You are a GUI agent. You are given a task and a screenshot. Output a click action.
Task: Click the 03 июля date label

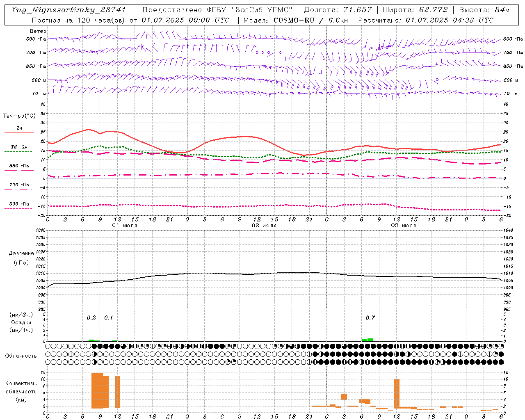click(404, 226)
